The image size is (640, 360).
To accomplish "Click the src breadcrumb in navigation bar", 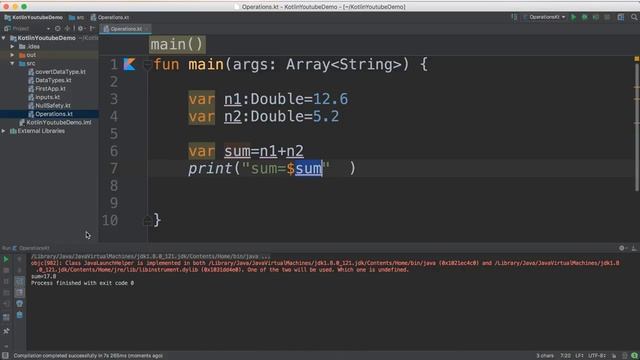I will 76,18.
